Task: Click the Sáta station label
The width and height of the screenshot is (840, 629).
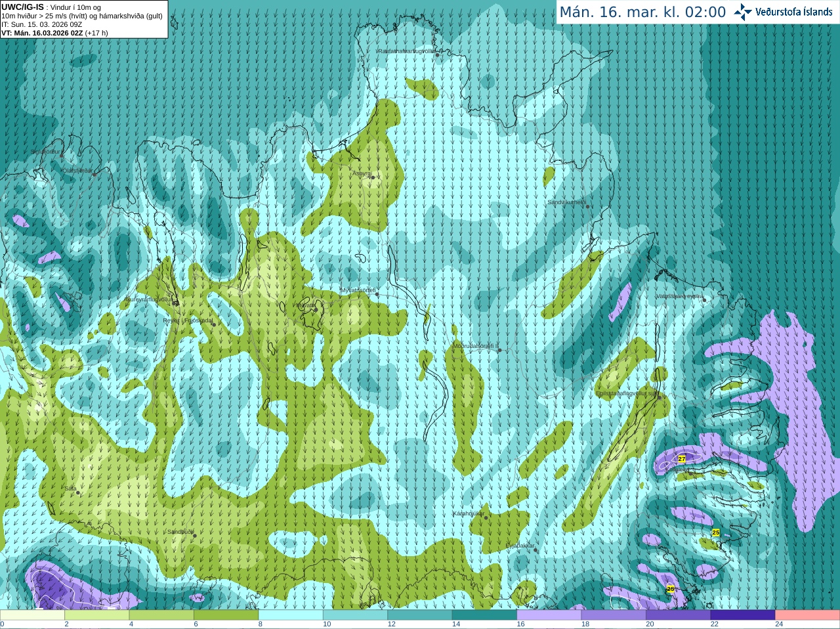Action: tap(70, 488)
